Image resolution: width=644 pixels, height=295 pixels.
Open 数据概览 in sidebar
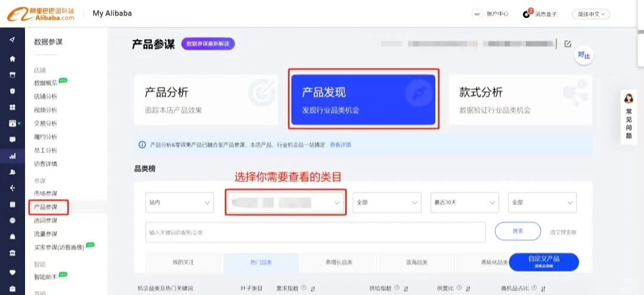45,83
